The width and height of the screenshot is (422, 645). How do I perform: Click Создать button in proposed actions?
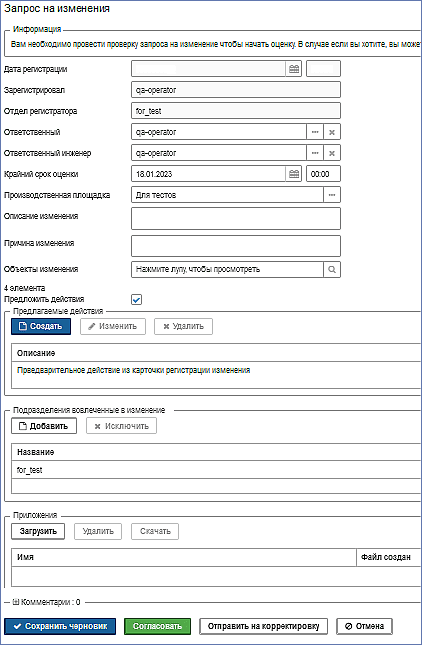(x=41, y=326)
